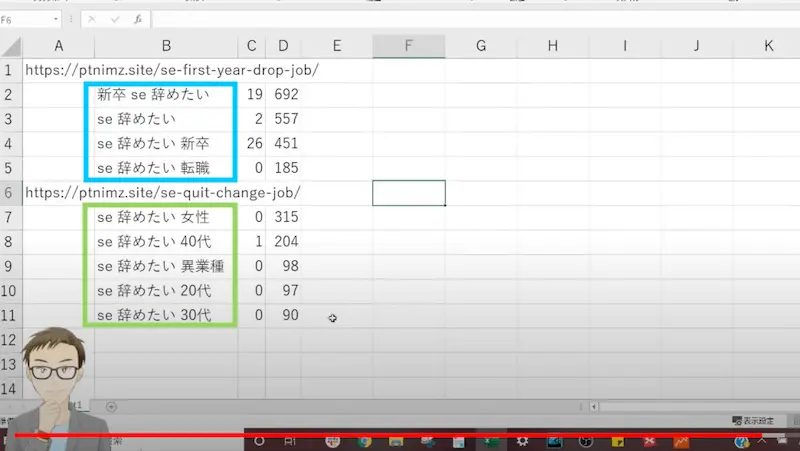Click the se-quit-change-job URL cell

tap(163, 192)
